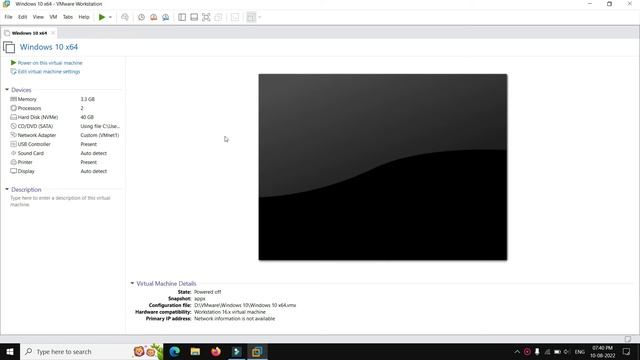Open the Tabs menu

pyautogui.click(x=68, y=17)
